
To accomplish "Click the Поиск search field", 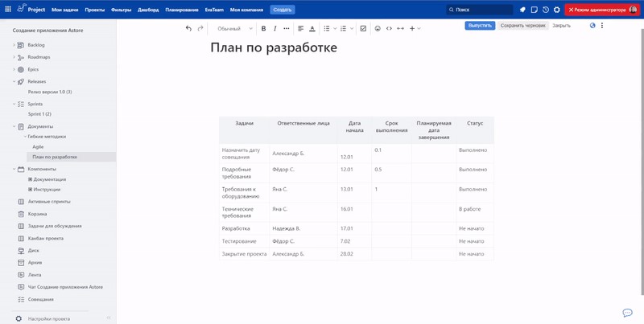I will (x=481, y=10).
